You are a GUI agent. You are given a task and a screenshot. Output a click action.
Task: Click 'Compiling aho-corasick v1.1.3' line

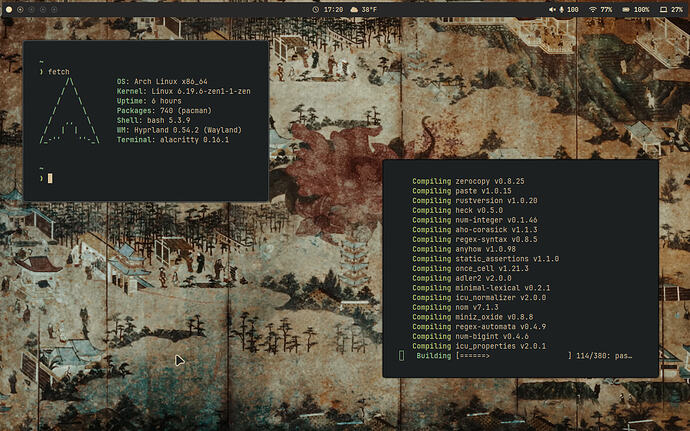tap(475, 229)
